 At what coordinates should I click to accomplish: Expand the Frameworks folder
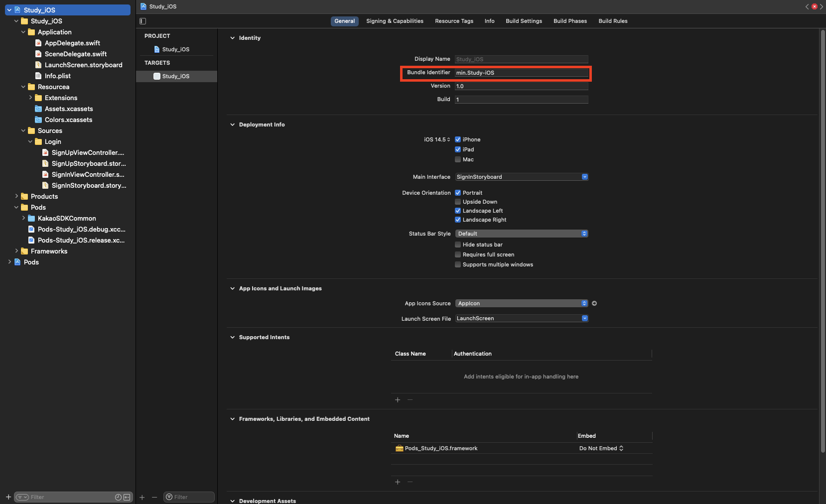[16, 251]
